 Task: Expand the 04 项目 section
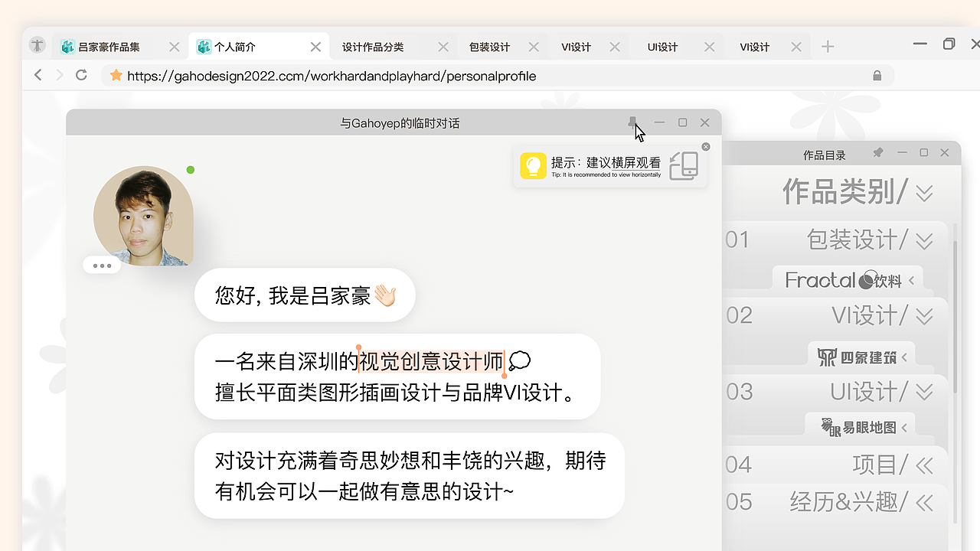924,465
